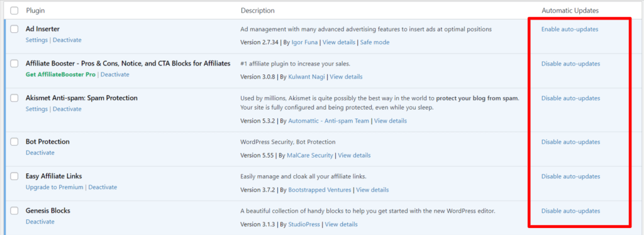Click the Automatic Updates column header
Viewport: 644px width, 235px height.
pos(570,10)
